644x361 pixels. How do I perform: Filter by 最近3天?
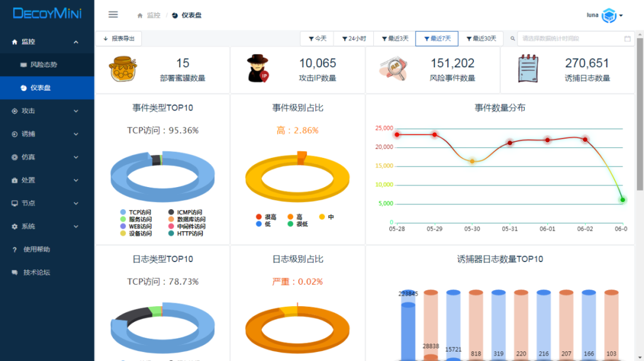tap(395, 39)
